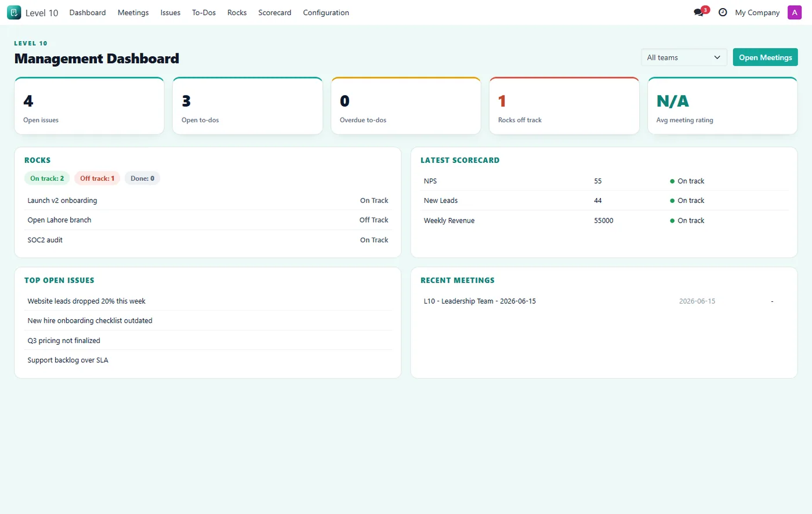Open the user avatar menu
The height and width of the screenshot is (514, 812).
click(795, 12)
